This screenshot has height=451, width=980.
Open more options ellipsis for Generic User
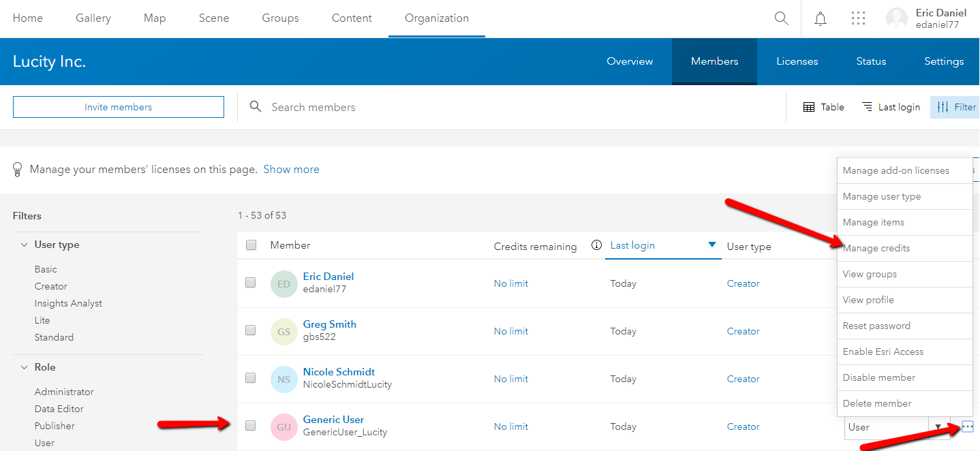point(968,426)
